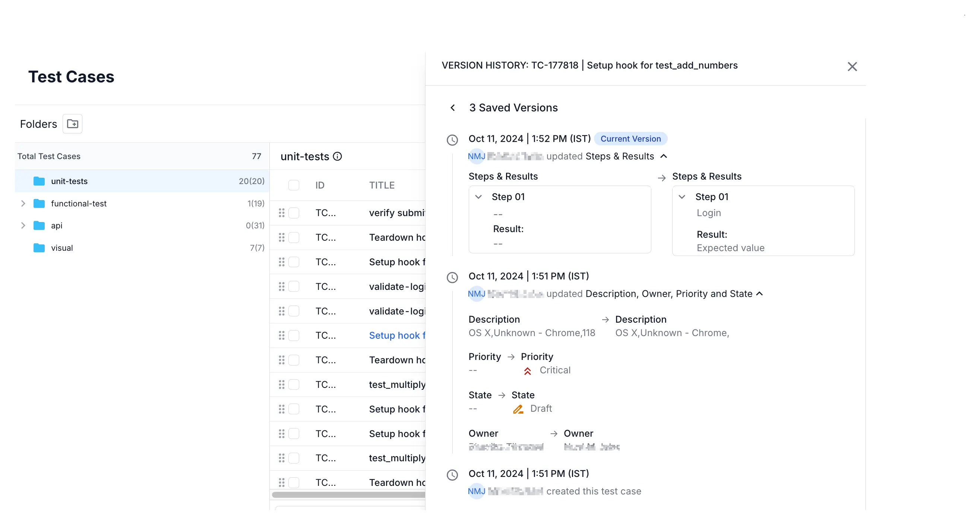Click the info icon next to unit-tests
The width and height of the screenshot is (980, 525).
tap(338, 156)
